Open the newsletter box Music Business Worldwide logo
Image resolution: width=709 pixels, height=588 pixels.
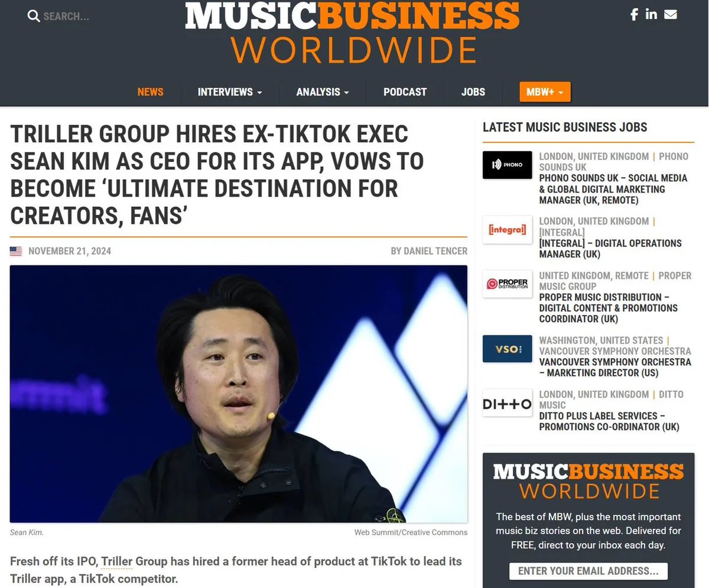click(x=588, y=481)
